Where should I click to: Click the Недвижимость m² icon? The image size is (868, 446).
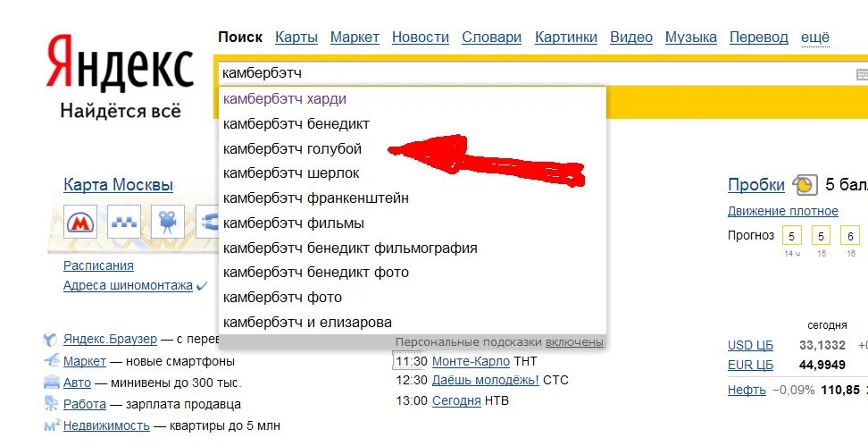coord(51,425)
